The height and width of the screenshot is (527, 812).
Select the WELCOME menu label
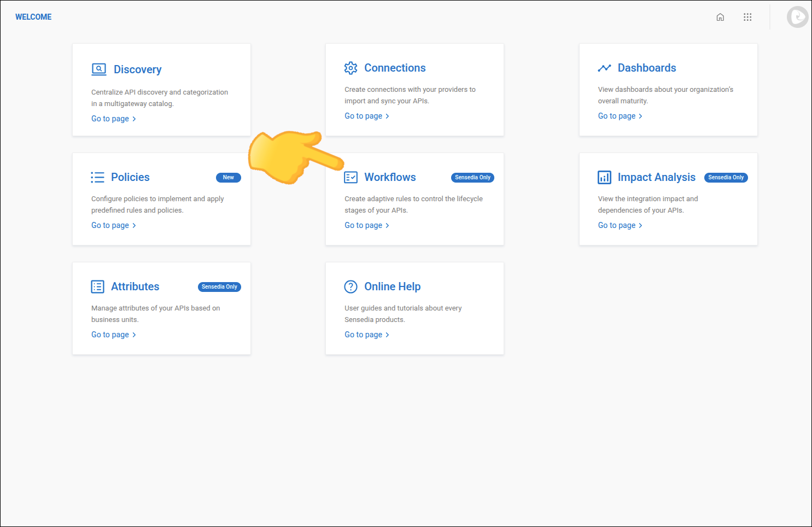[33, 16]
